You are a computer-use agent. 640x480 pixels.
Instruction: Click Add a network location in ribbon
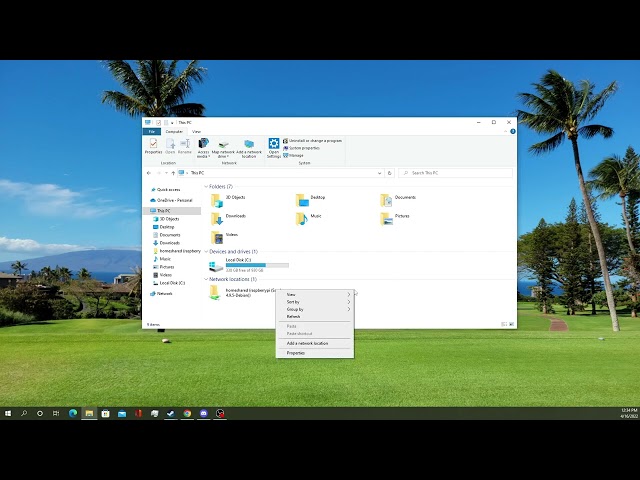tap(249, 148)
